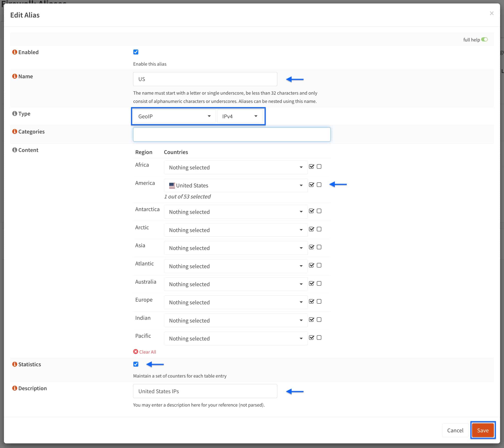This screenshot has height=448, width=504.
Task: Click the info icon beside Description
Action: (x=15, y=388)
